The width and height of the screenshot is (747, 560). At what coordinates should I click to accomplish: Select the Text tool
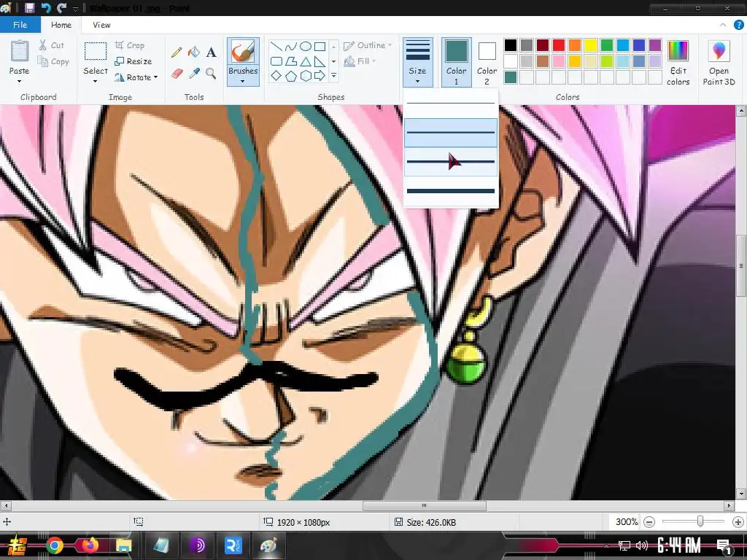pos(211,52)
